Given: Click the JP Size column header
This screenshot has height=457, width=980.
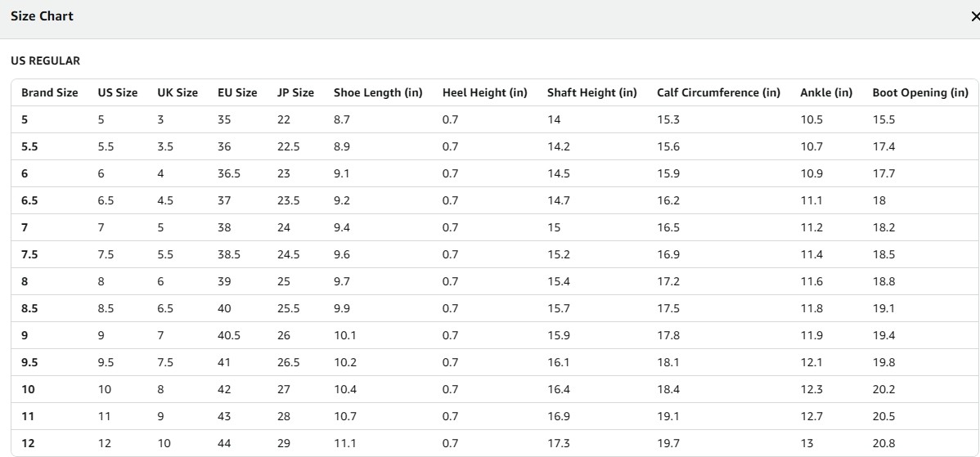Looking at the screenshot, I should click(295, 92).
